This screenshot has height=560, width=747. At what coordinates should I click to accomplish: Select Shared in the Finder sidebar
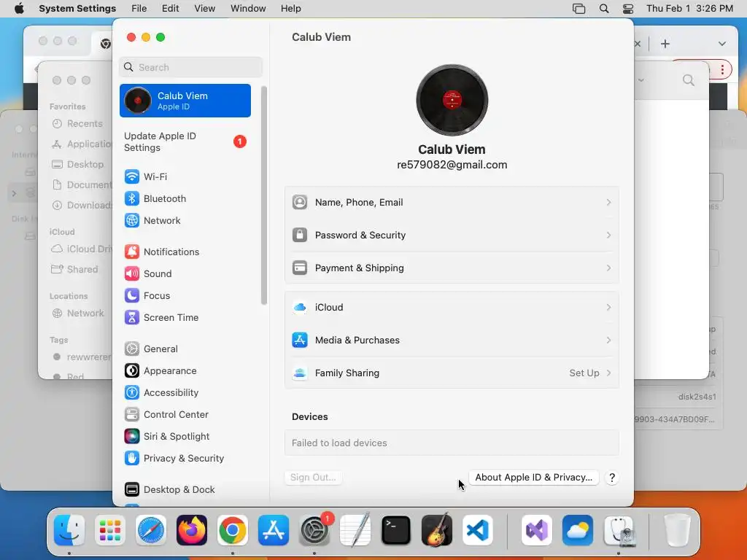75,270
